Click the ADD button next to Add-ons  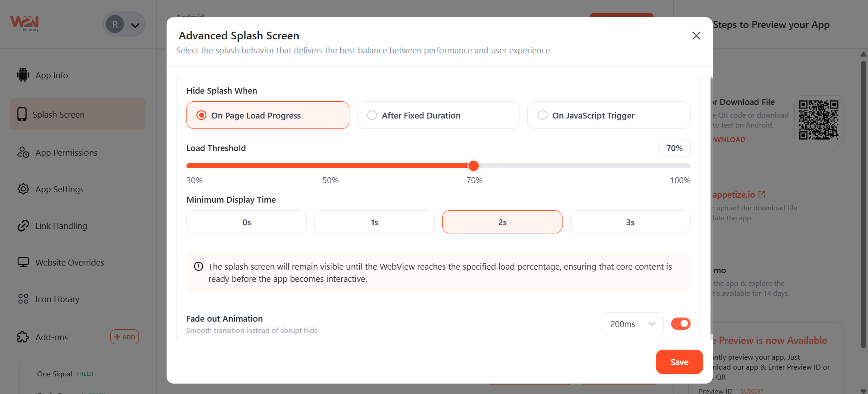click(x=124, y=337)
